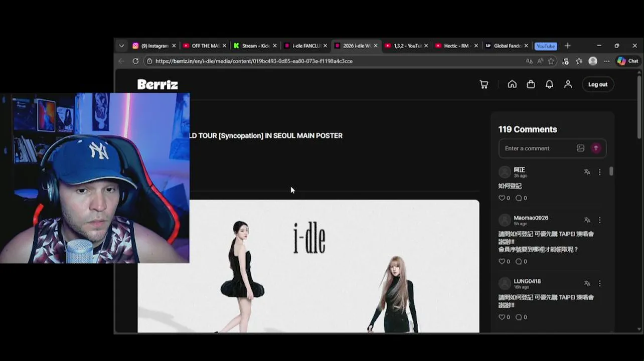Open 阿正's profile avatar

[x=505, y=172]
